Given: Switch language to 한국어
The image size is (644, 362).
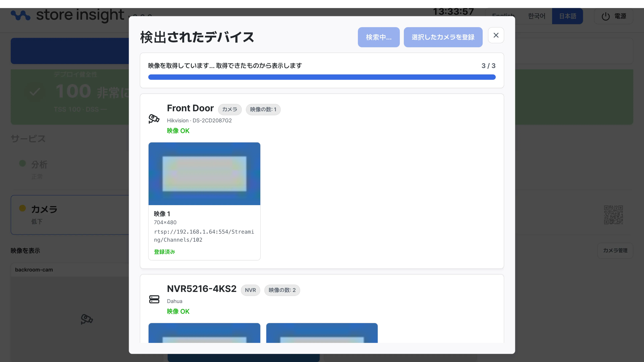Looking at the screenshot, I should [536, 16].
